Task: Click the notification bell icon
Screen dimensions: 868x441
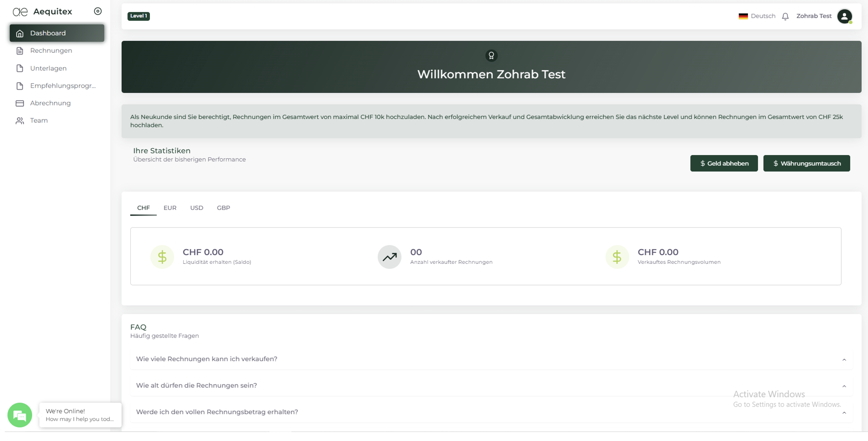Action: (785, 16)
